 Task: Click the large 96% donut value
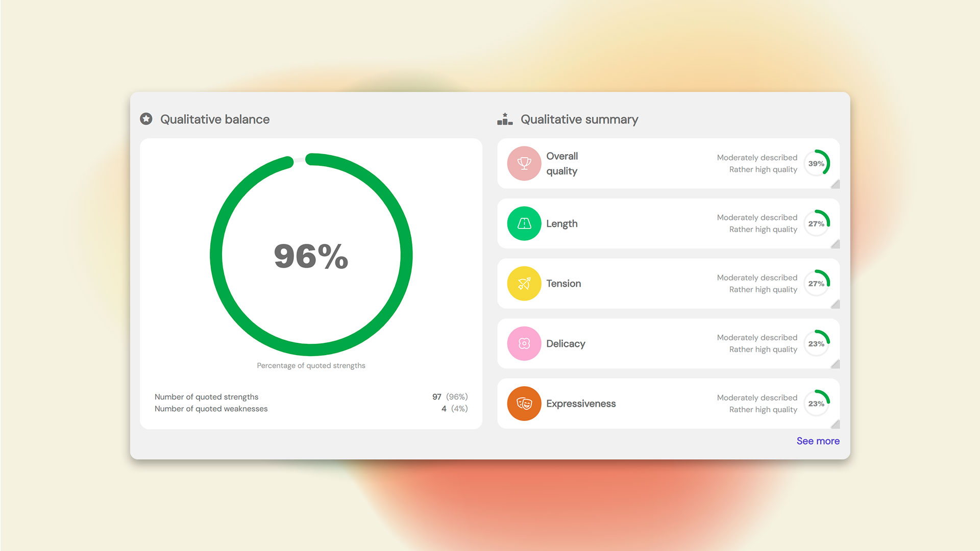coord(311,256)
